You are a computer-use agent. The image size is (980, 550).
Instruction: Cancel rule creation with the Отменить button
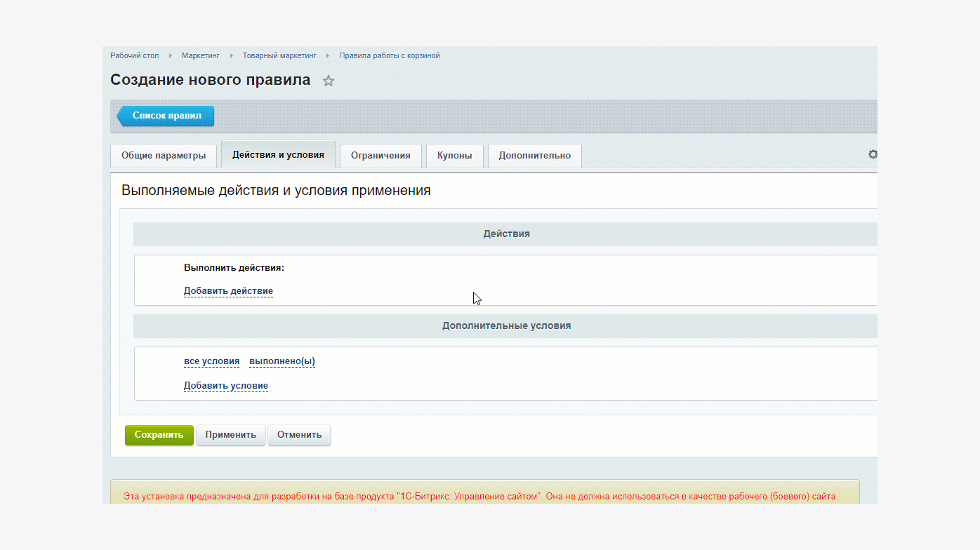299,435
